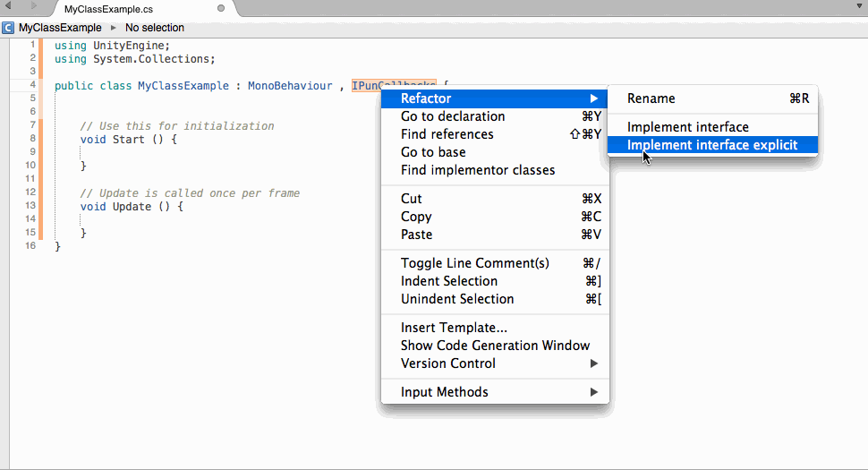Choose Show Code Generation Window
The height and width of the screenshot is (470, 868).
(x=495, y=346)
